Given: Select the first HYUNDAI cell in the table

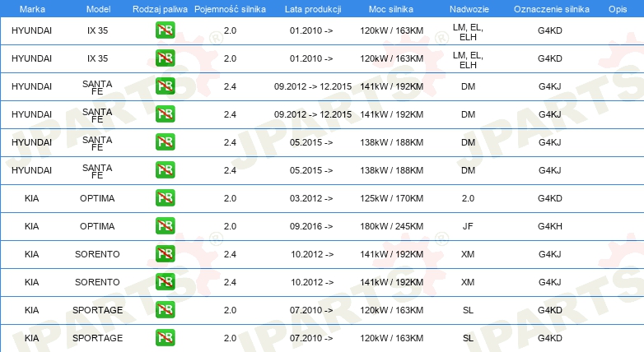Looking at the screenshot, I should [x=31, y=30].
